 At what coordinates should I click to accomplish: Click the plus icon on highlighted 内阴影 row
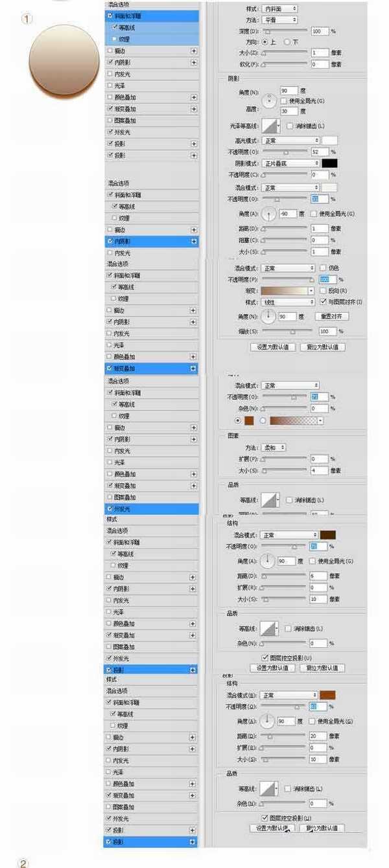click(x=193, y=241)
